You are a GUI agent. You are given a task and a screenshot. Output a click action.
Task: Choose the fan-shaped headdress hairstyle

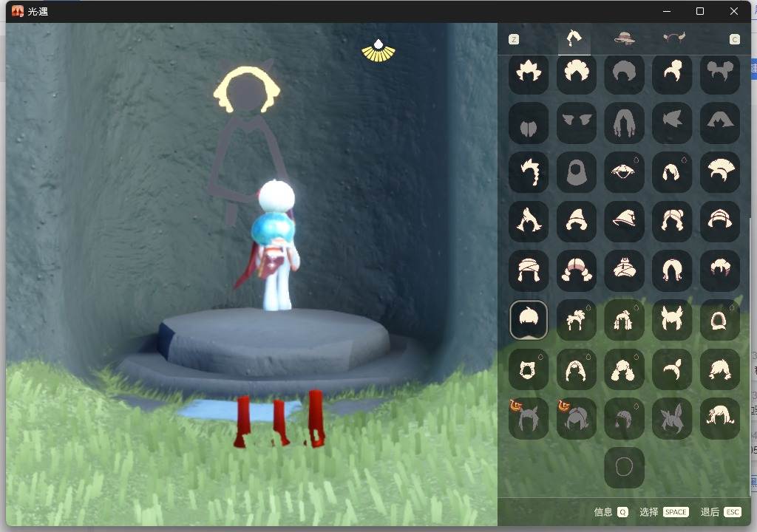coord(720,172)
